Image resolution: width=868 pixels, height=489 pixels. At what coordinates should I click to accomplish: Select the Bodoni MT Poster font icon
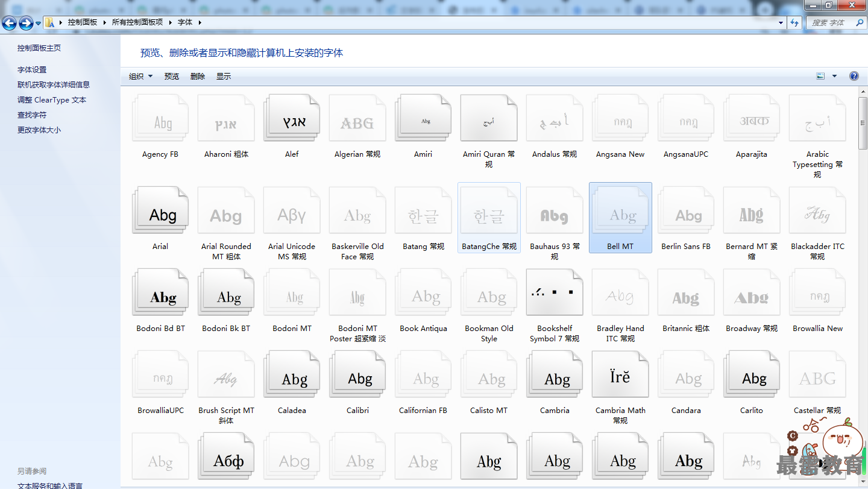pyautogui.click(x=357, y=292)
